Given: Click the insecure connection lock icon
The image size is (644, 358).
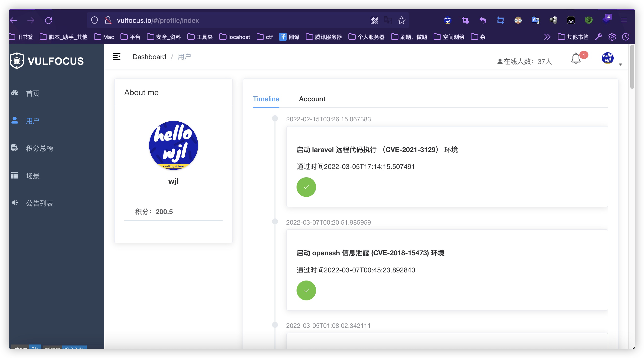Looking at the screenshot, I should tap(108, 20).
